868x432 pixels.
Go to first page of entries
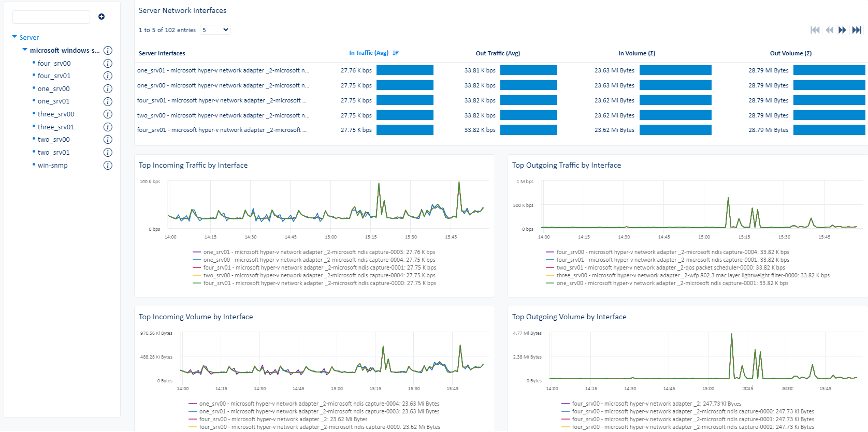click(x=815, y=30)
